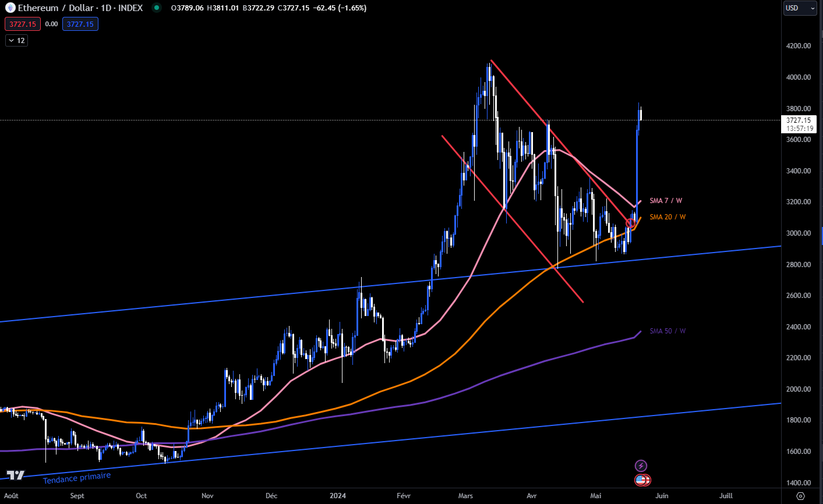Click the Juill time axis label

726,496
